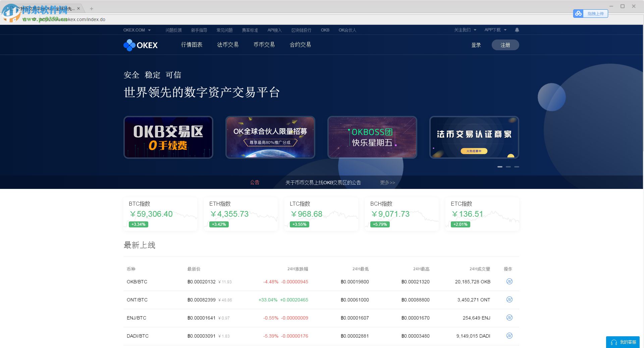Open the BTC指数 card
Viewport: 644px width, 348px height.
[160, 214]
